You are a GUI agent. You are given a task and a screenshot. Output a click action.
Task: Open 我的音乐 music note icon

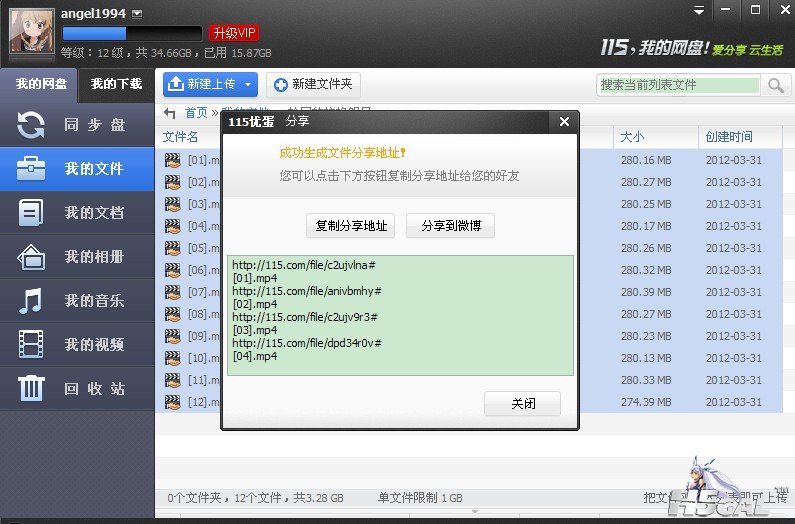pos(31,300)
